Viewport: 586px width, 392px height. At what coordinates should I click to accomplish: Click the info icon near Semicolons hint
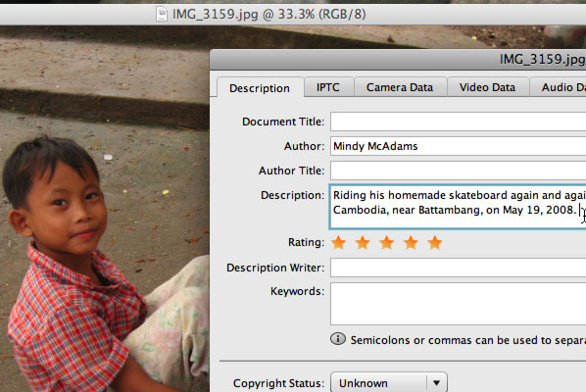coord(338,339)
